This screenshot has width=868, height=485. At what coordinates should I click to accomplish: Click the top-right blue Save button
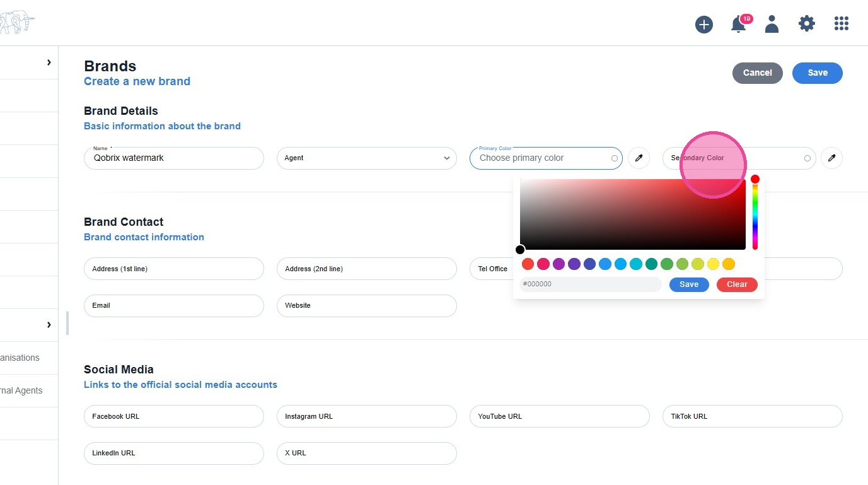[x=818, y=73]
